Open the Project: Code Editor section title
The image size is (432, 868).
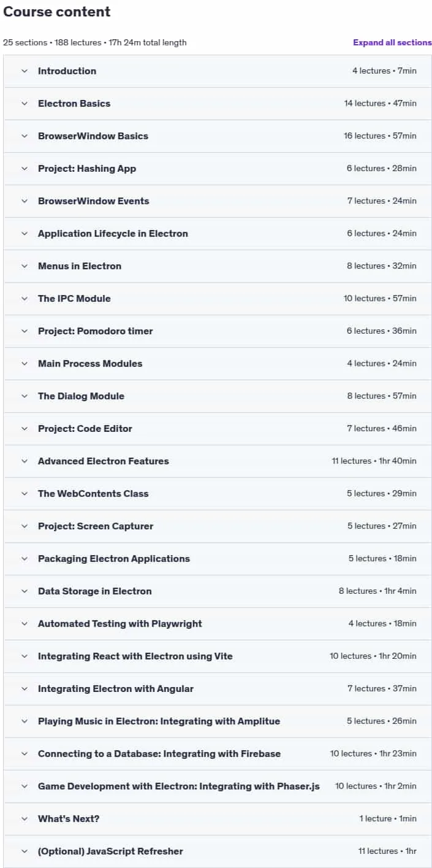pyautogui.click(x=85, y=429)
